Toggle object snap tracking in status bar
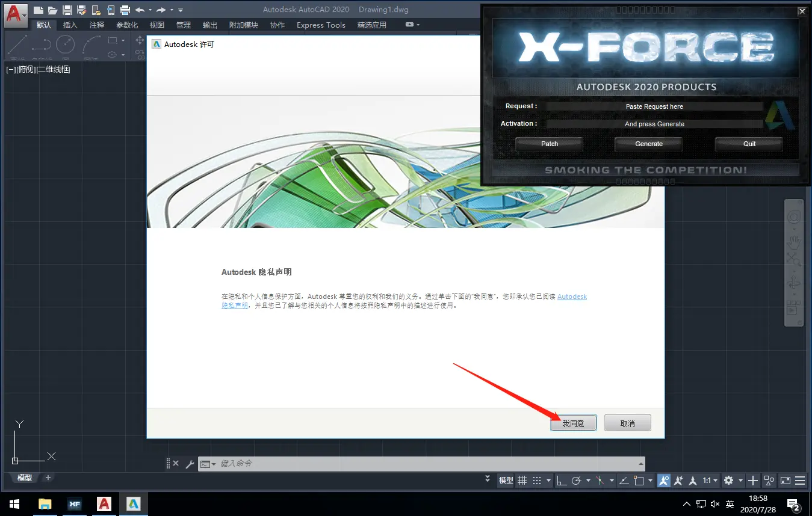 click(x=624, y=481)
